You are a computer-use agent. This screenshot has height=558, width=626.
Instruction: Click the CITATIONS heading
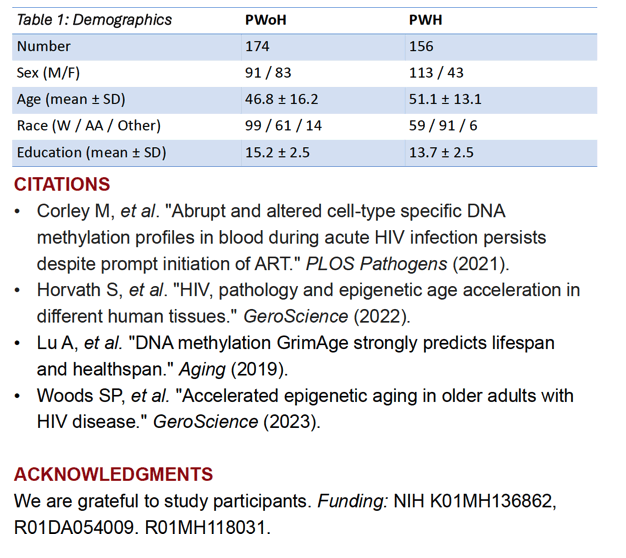[62, 185]
